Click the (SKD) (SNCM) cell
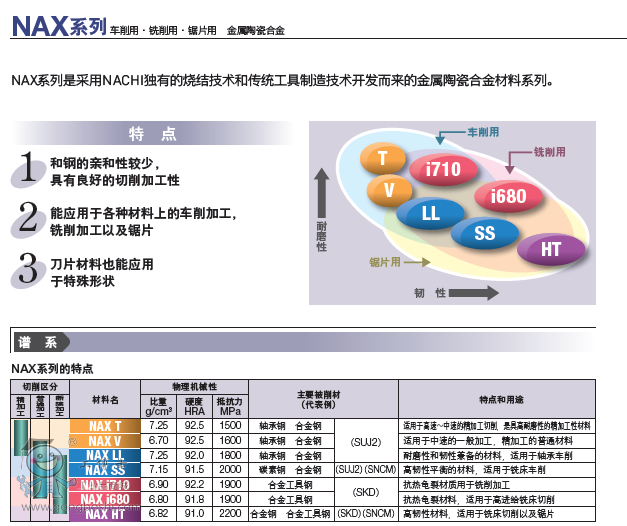This screenshot has height=526, width=627. pyautogui.click(x=366, y=514)
